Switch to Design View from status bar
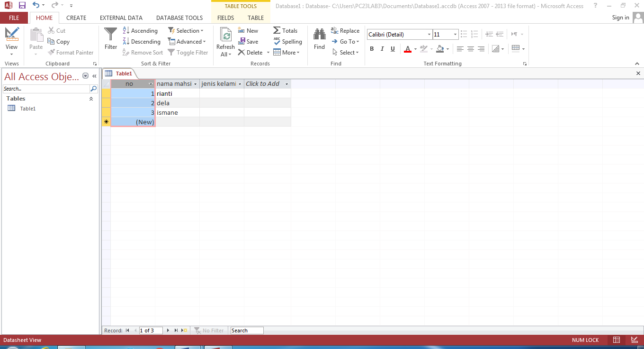 tap(634, 340)
